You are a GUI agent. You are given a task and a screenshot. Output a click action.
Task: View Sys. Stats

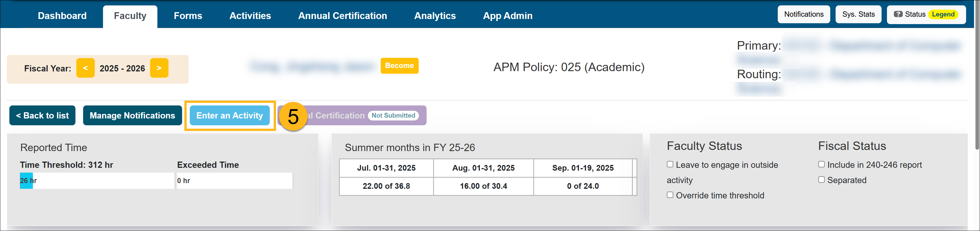click(858, 14)
